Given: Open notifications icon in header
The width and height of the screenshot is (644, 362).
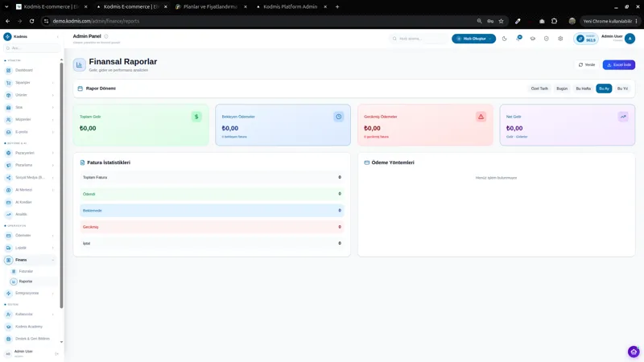Looking at the screenshot, I should click(518, 38).
